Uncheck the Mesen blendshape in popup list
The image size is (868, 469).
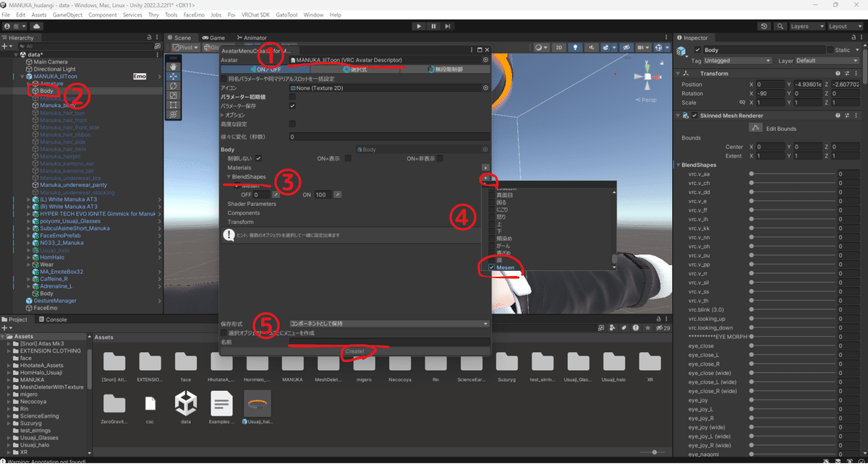[492, 267]
